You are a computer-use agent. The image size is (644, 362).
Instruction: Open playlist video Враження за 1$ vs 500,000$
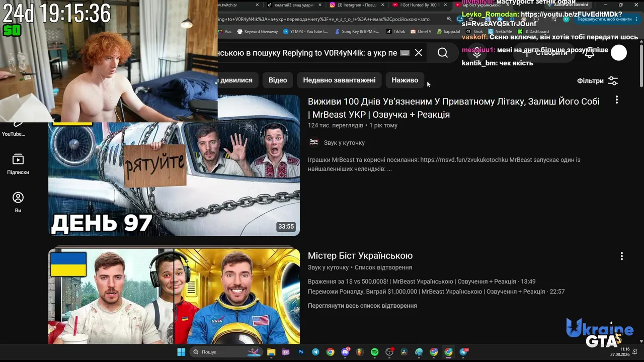click(422, 282)
